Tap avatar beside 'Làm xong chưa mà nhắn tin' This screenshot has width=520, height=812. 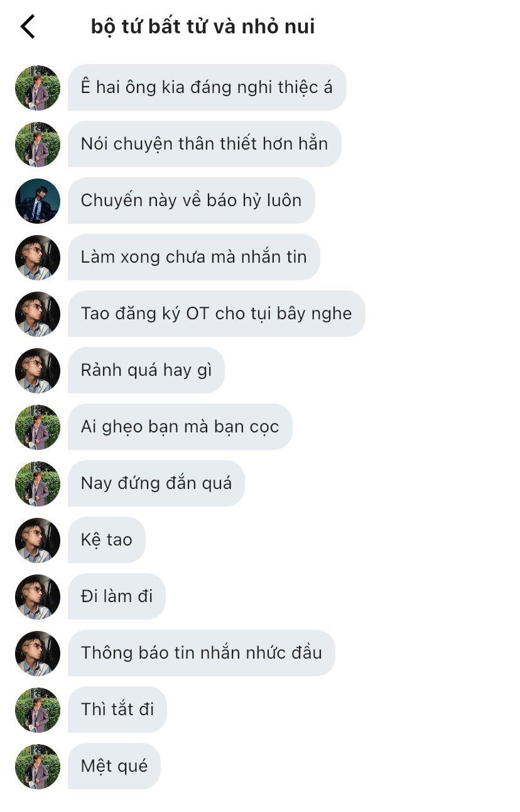38,257
